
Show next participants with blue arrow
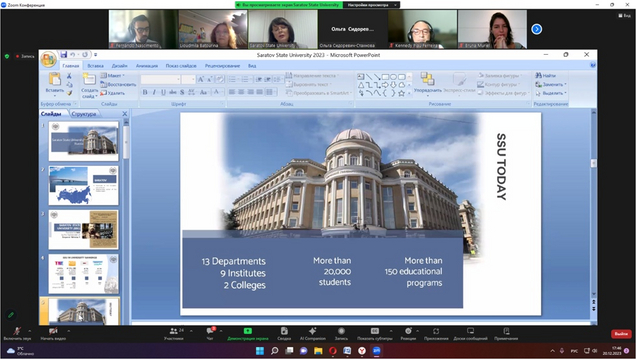click(x=537, y=29)
